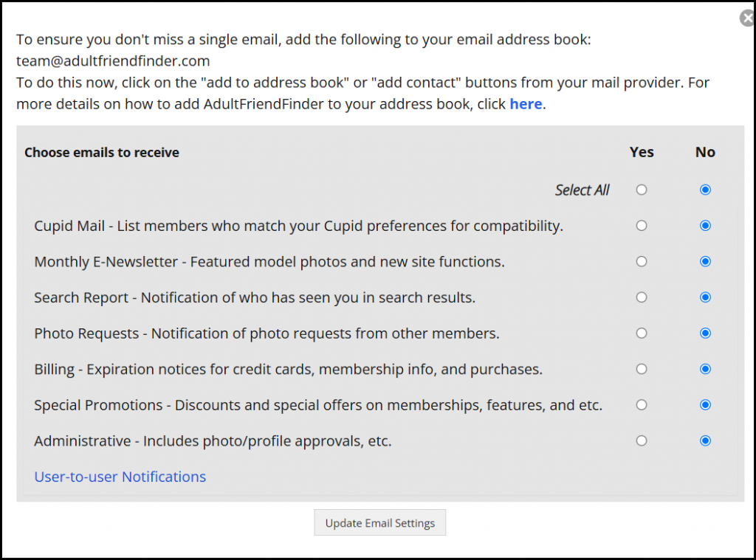Choose No for Administrative emails
Viewport: 756px width, 560px height.
tap(705, 441)
